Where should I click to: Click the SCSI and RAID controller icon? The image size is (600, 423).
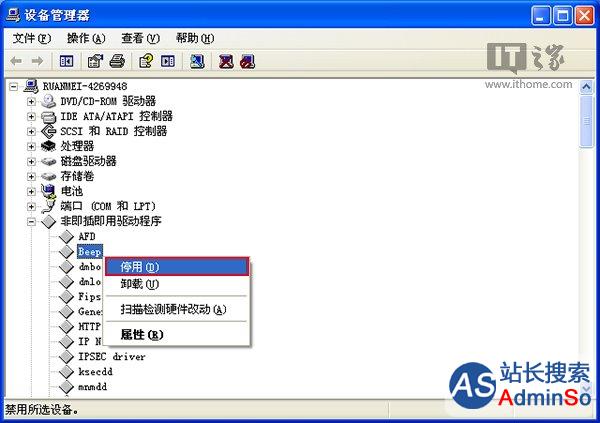pos(49,131)
